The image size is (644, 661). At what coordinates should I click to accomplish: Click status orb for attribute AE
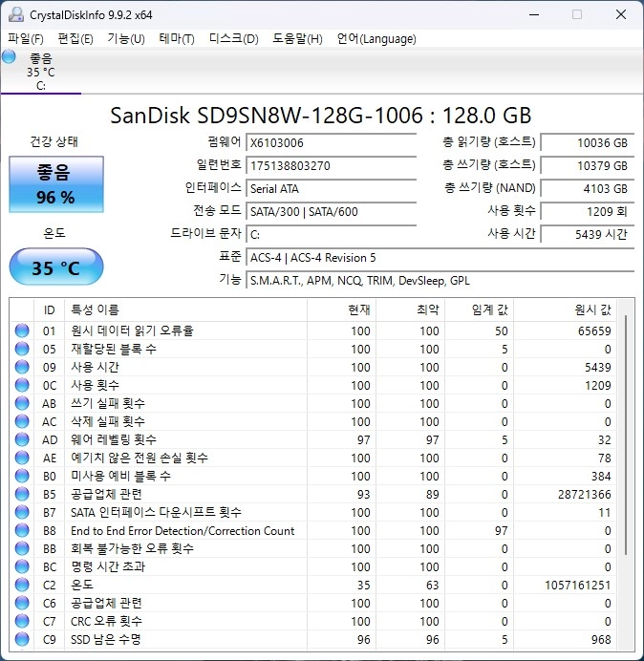(x=22, y=458)
